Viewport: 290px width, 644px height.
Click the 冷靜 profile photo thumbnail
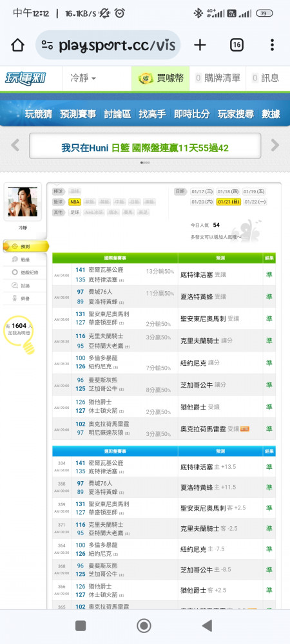tap(23, 202)
